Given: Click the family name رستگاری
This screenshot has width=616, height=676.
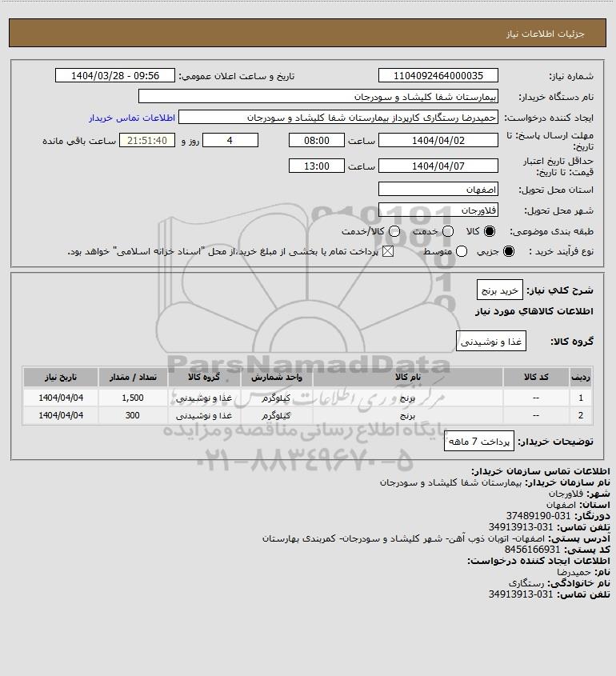Looking at the screenshot, I should (526, 583).
